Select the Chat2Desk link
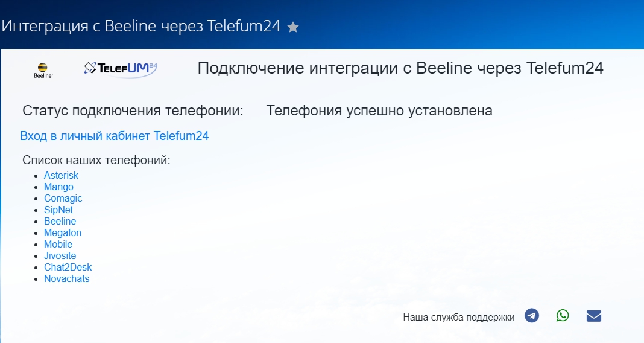Screen dimensions: 644x343 click(68, 268)
